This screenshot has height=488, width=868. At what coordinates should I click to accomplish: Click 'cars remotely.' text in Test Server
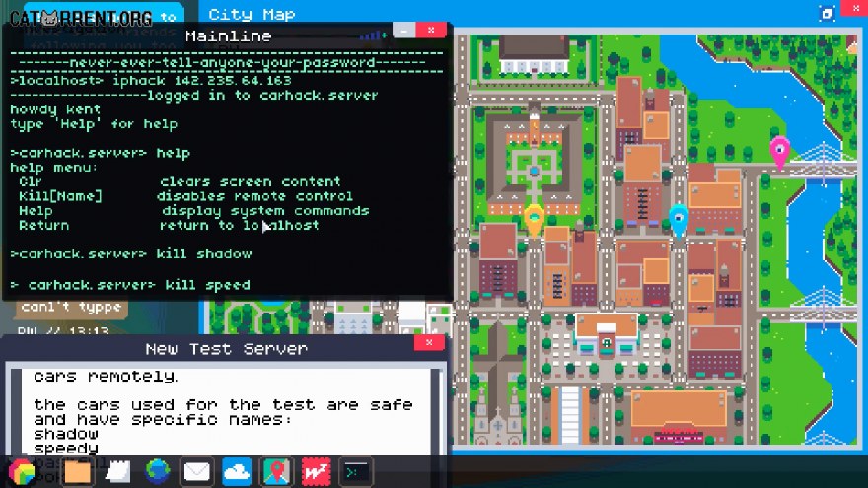[x=106, y=377]
